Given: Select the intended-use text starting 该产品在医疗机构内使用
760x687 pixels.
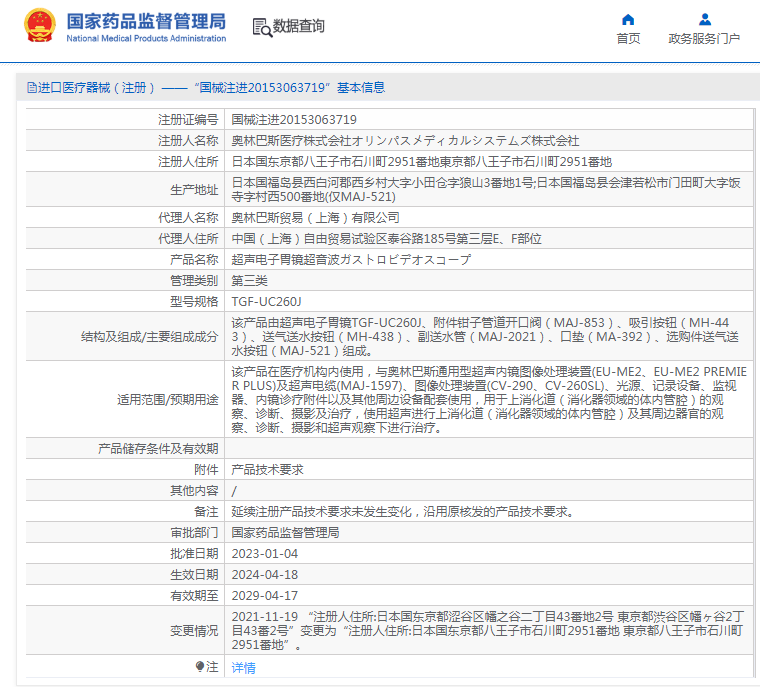Looking at the screenshot, I should (489, 399).
